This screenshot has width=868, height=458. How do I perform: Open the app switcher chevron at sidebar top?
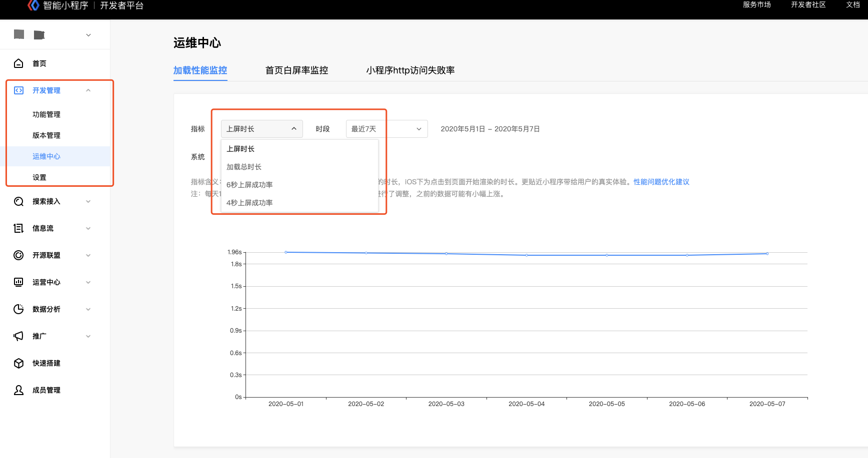(88, 35)
